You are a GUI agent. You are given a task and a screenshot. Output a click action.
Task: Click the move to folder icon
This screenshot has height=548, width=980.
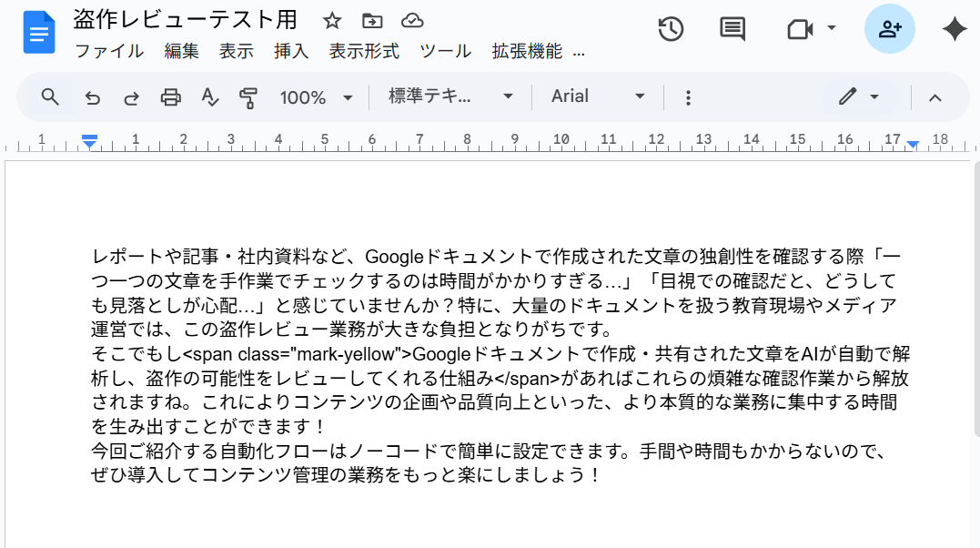(x=372, y=21)
